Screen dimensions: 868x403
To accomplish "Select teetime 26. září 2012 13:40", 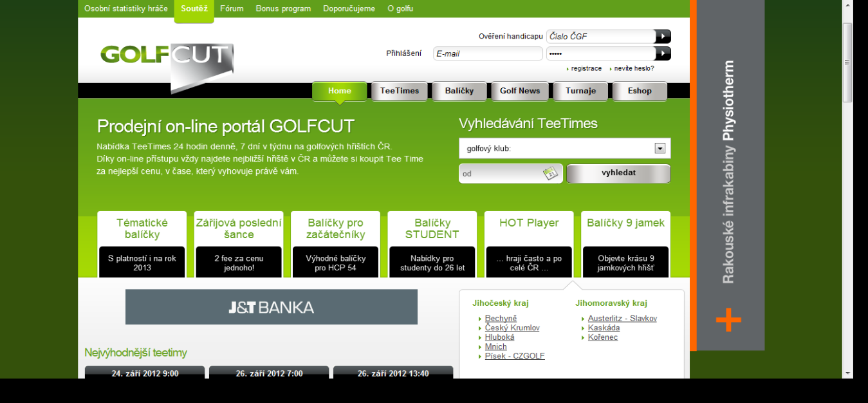I will tap(393, 372).
